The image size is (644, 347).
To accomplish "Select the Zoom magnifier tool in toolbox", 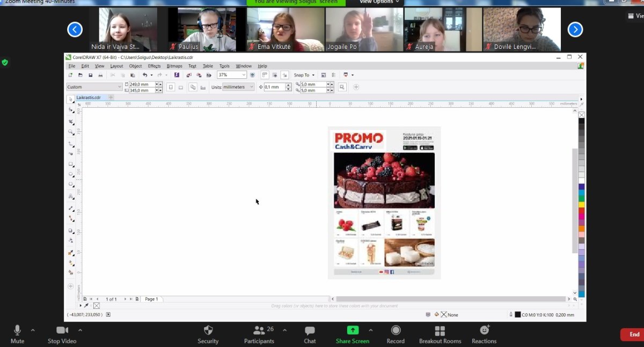I will tap(71, 132).
